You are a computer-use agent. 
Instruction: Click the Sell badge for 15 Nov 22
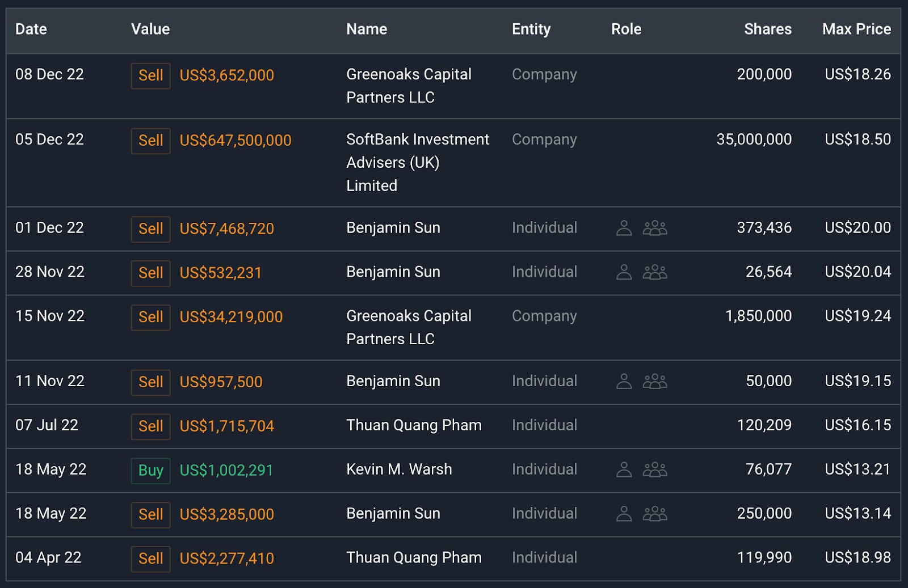tap(150, 318)
